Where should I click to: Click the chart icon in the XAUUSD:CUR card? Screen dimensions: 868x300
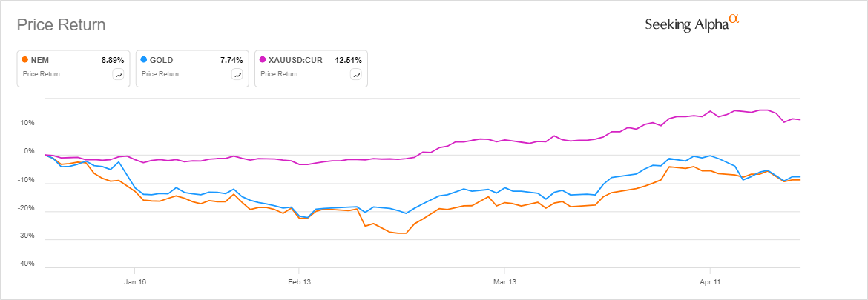pos(355,74)
